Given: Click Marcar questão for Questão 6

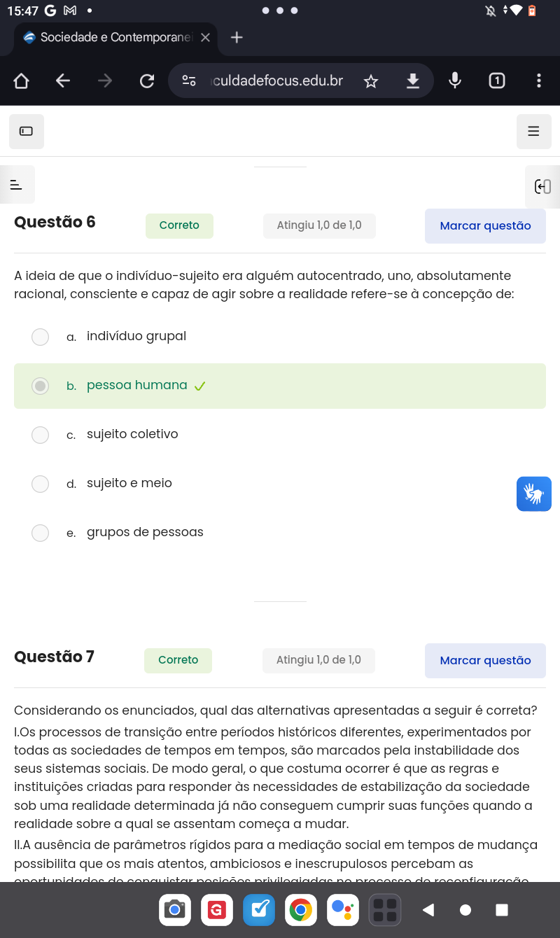Looking at the screenshot, I should click(x=485, y=225).
